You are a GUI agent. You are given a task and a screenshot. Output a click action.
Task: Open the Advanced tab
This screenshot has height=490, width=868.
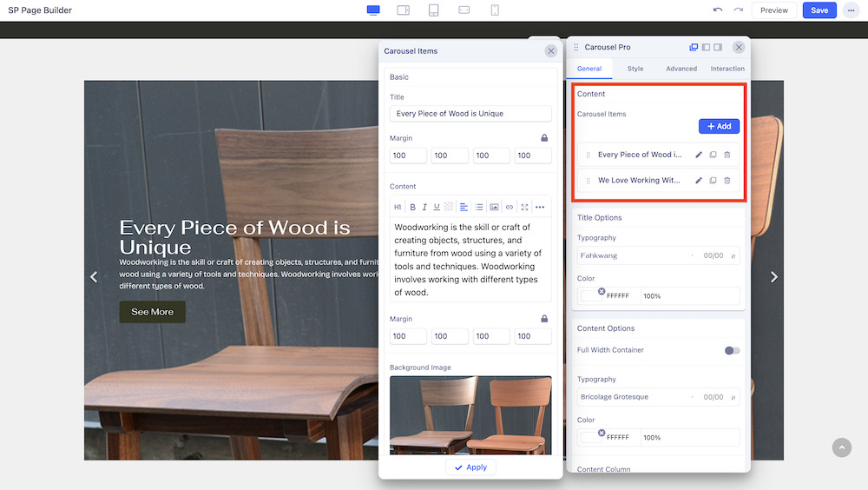681,69
